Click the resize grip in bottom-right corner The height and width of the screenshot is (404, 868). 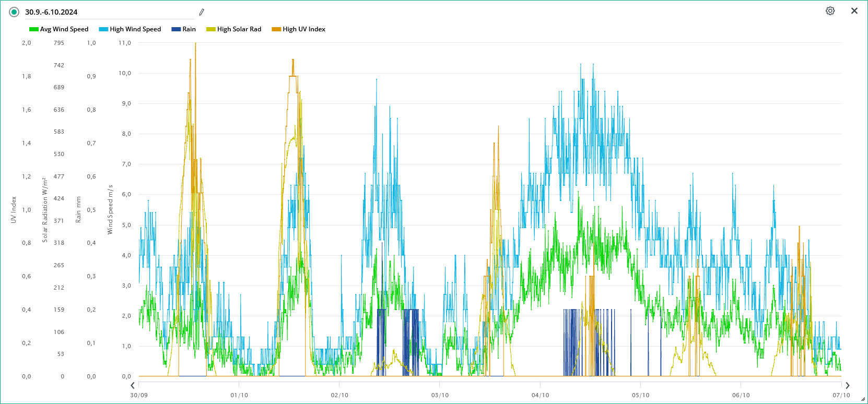tap(862, 399)
